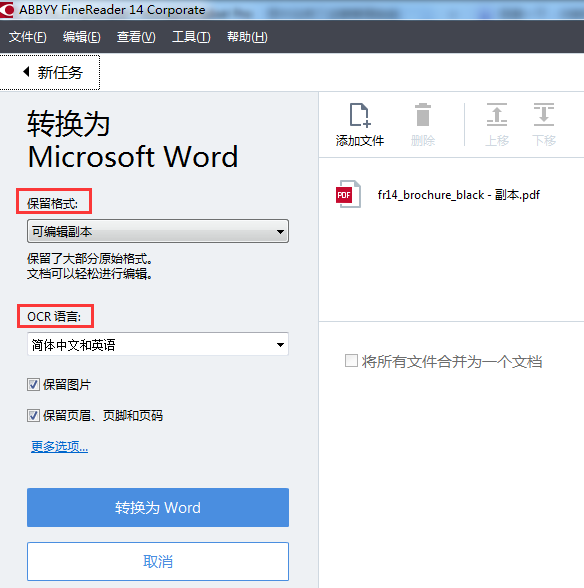Check 将所有文件合并为一个文档 checkbox
The width and height of the screenshot is (584, 588).
[x=351, y=361]
